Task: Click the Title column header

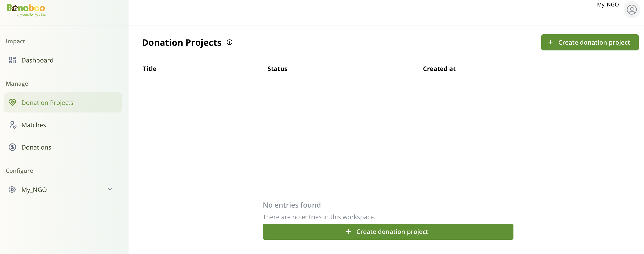Action: (150, 69)
